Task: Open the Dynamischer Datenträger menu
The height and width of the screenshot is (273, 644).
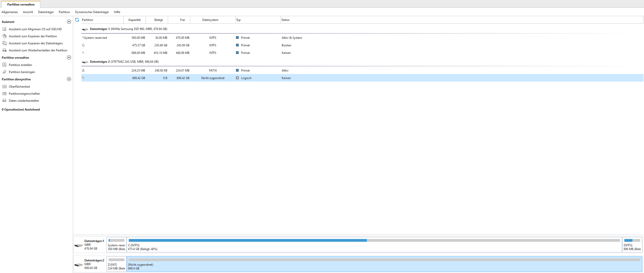Action: coord(92,12)
